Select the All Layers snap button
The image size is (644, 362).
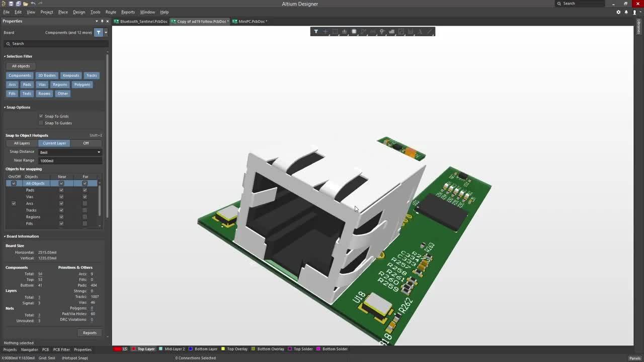tap(22, 143)
